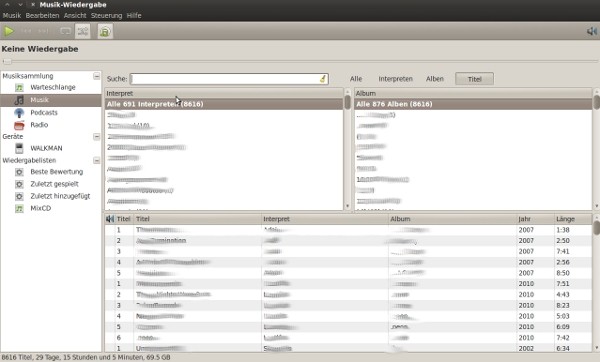Select the Musik library source
The width and height of the screenshot is (600, 362).
51,100
